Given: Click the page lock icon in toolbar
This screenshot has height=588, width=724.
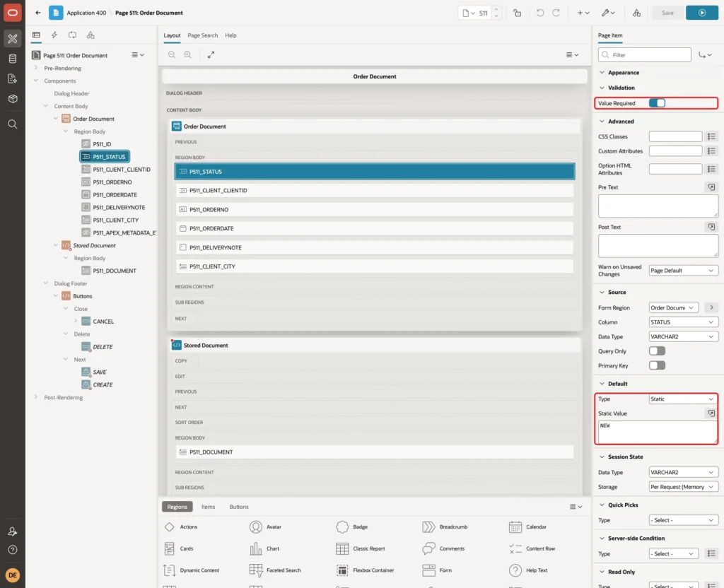Looking at the screenshot, I should pyautogui.click(x=517, y=13).
